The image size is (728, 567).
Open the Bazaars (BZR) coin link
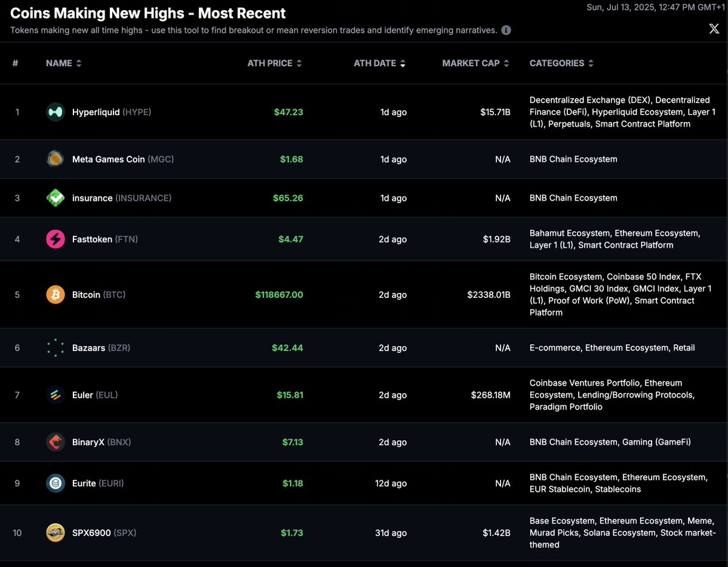101,348
